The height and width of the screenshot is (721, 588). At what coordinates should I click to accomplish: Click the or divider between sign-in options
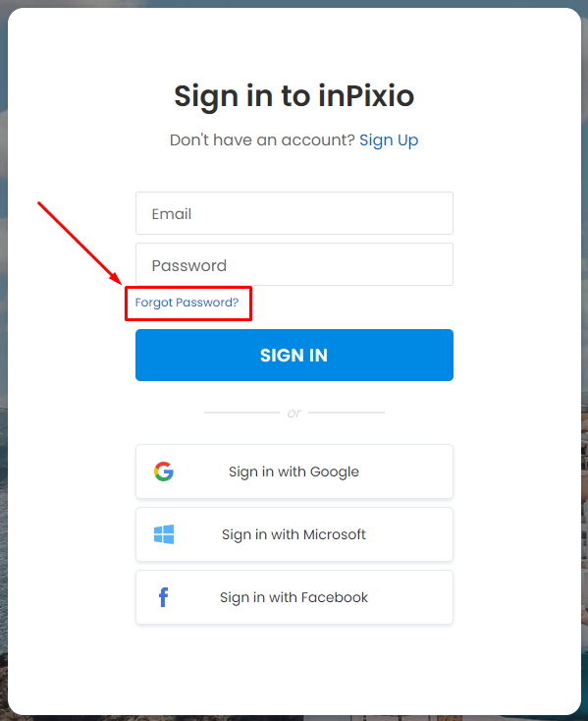click(294, 413)
